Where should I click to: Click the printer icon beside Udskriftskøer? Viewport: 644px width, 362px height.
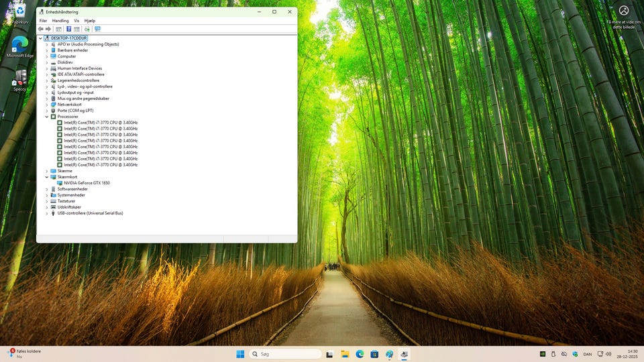[x=53, y=207]
